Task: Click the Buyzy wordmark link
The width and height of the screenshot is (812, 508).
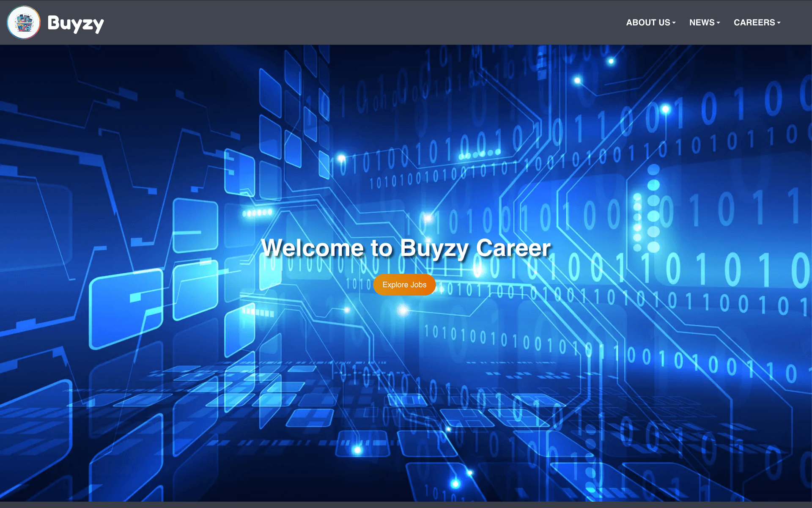Action: point(76,22)
